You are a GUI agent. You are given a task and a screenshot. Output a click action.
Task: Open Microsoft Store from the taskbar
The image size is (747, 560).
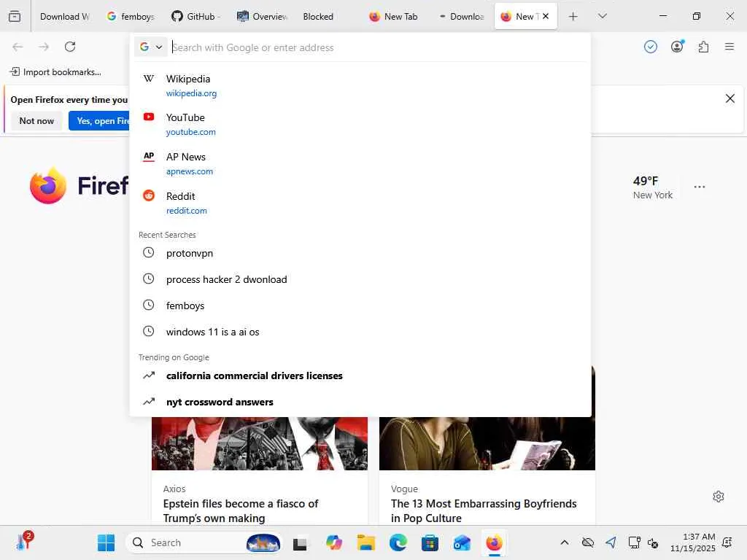[x=430, y=542]
